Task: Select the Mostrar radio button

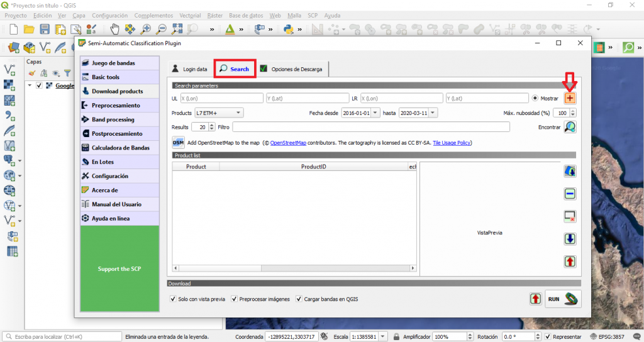Action: (535, 98)
